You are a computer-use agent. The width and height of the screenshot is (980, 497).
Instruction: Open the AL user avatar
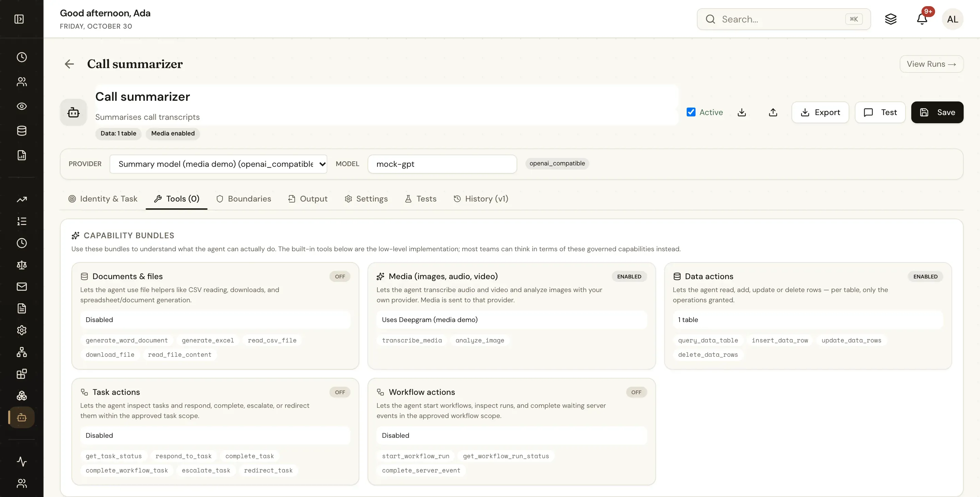(x=952, y=19)
